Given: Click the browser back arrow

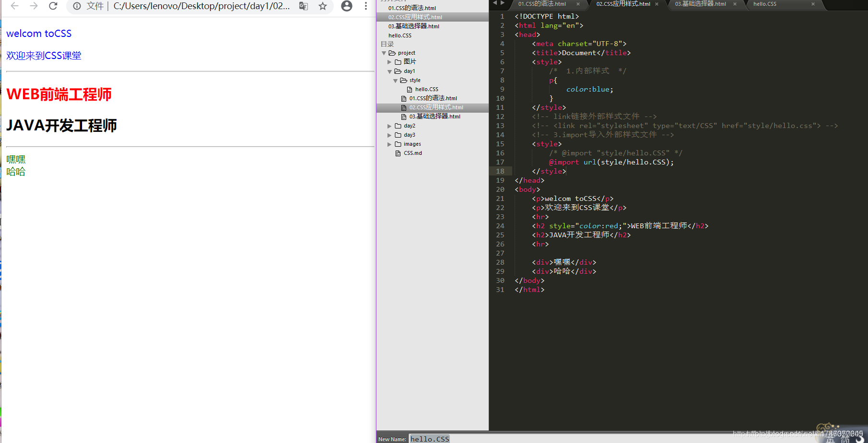Looking at the screenshot, I should [15, 6].
